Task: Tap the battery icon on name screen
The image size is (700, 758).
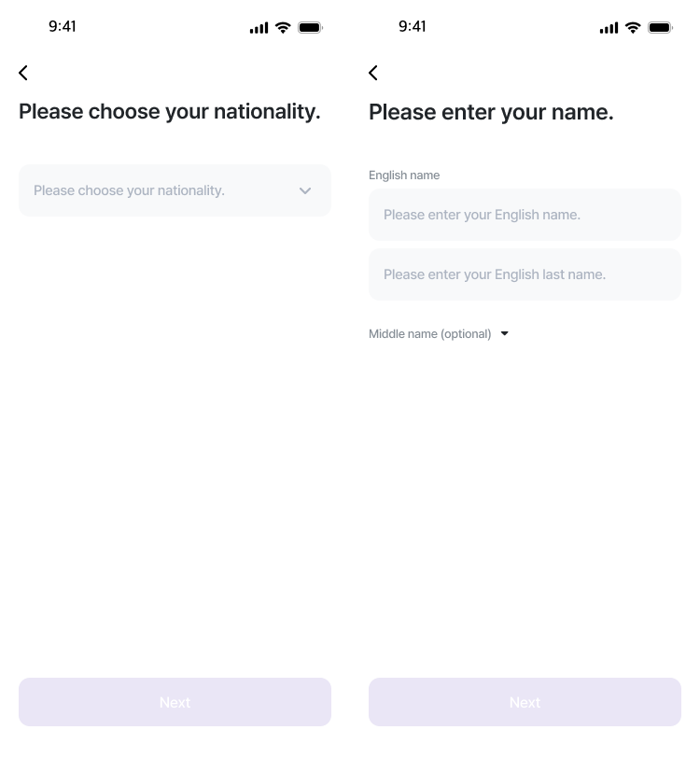Action: (660, 28)
